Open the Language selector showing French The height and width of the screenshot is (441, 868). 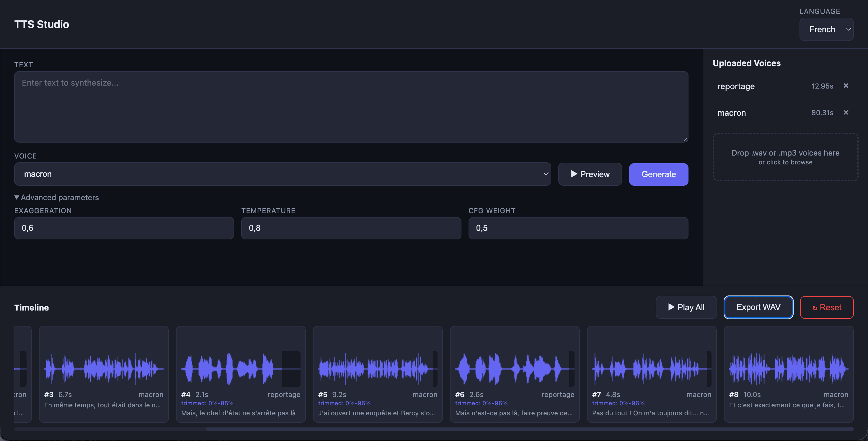[x=826, y=29]
